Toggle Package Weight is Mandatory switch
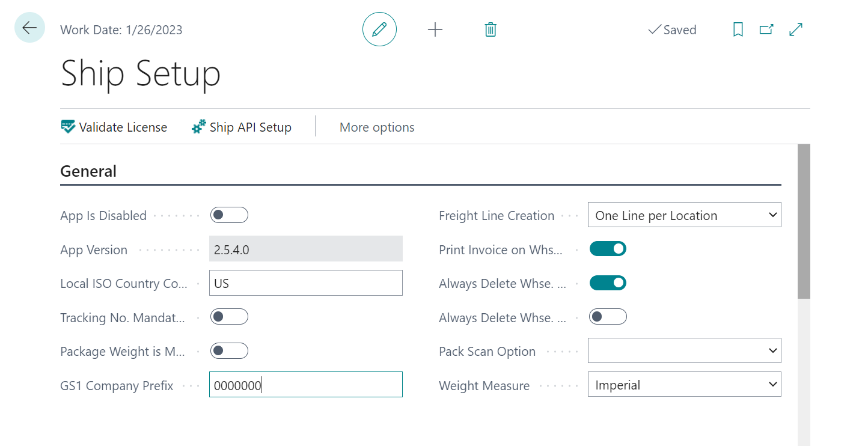Viewport: 868px width, 446px height. coord(229,351)
